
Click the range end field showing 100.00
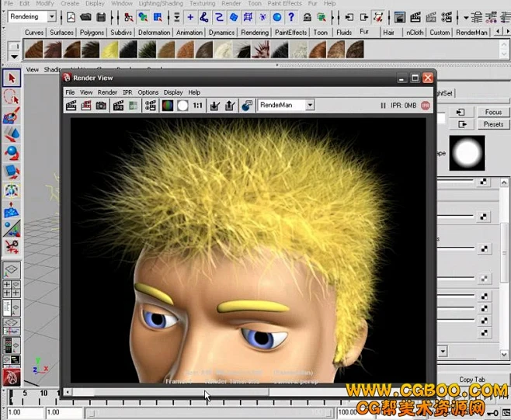[x=347, y=412]
